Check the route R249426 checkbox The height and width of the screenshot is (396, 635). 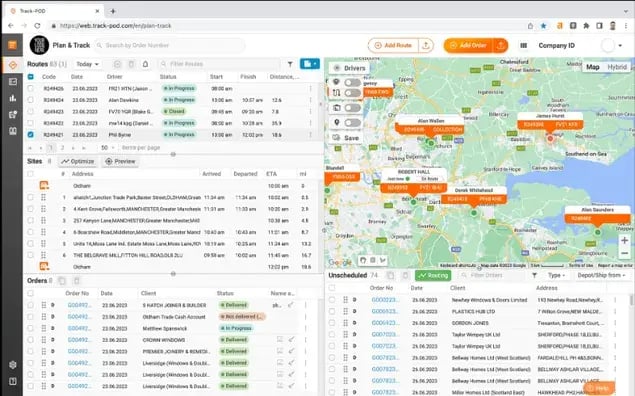click(30, 88)
